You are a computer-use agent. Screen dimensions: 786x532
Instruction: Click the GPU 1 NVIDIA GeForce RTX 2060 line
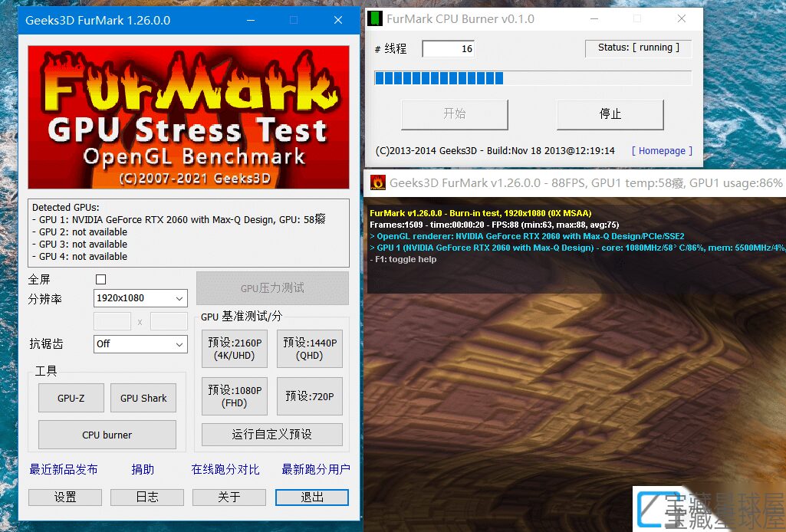[179, 219]
